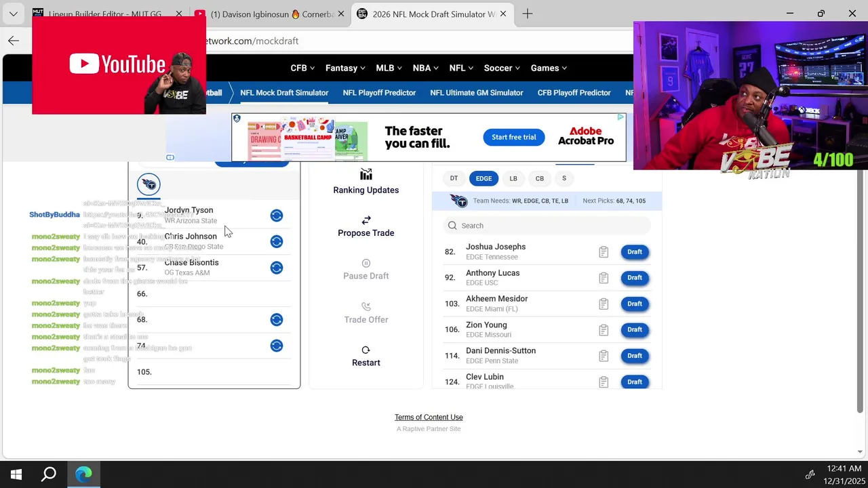The width and height of the screenshot is (868, 488).
Task: Click the browser address bar URL
Action: pos(251,41)
